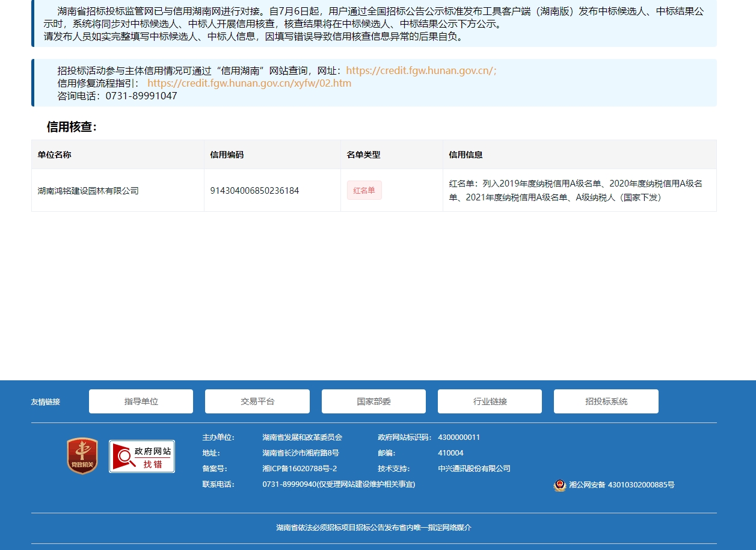Click the 信用信息 column header
756x550 pixels.
pos(466,155)
